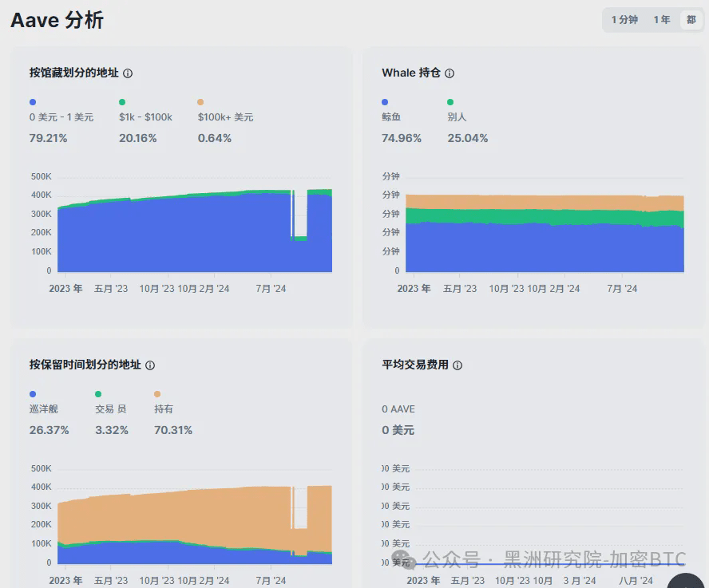Select the 3.32% value
The image size is (709, 588).
[112, 430]
